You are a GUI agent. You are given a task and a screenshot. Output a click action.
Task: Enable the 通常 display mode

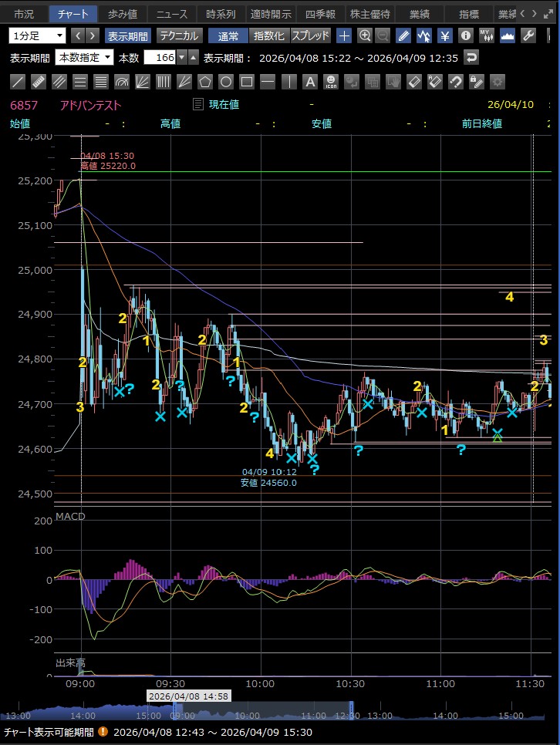pyautogui.click(x=228, y=35)
